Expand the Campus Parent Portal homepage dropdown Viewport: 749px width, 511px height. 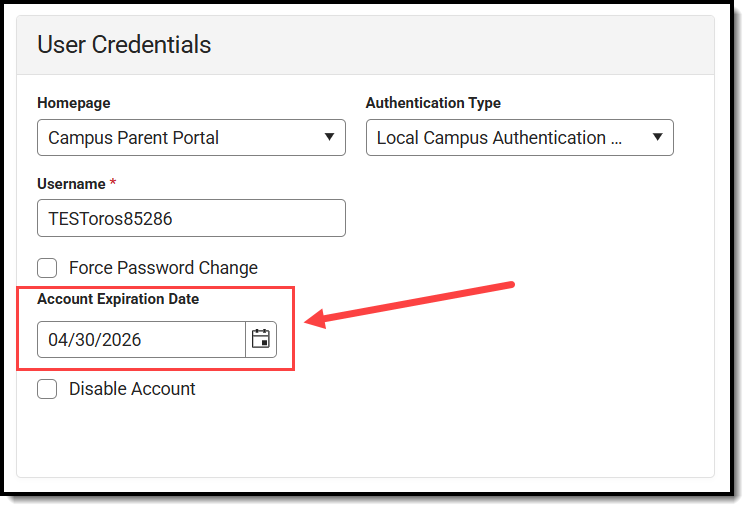point(180,138)
